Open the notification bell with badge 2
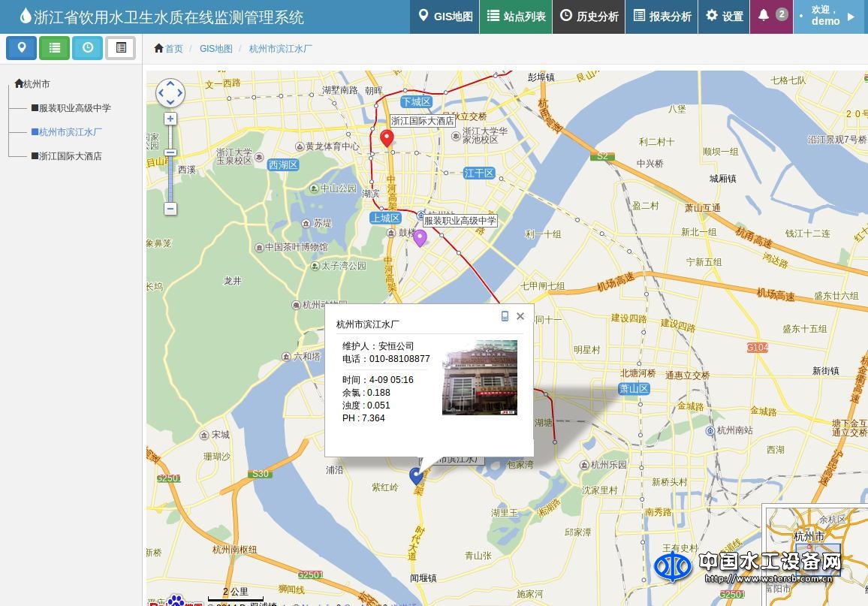 (771, 16)
